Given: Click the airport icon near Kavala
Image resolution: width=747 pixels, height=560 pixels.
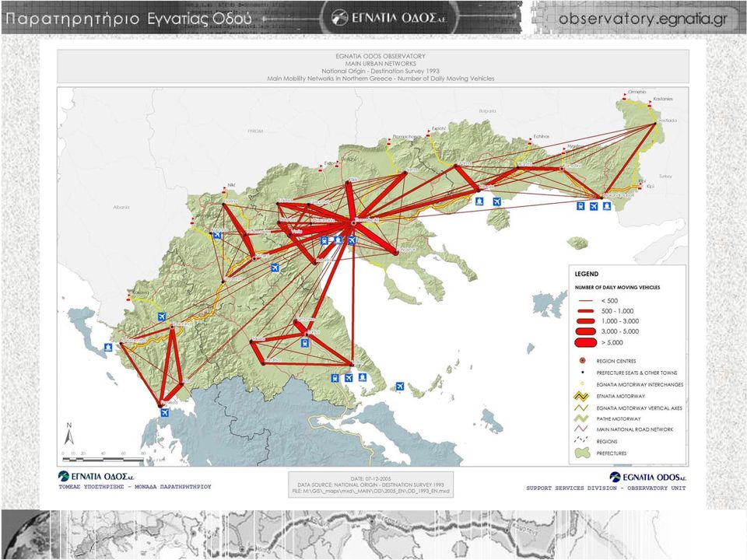Looking at the screenshot, I should pos(497,201).
